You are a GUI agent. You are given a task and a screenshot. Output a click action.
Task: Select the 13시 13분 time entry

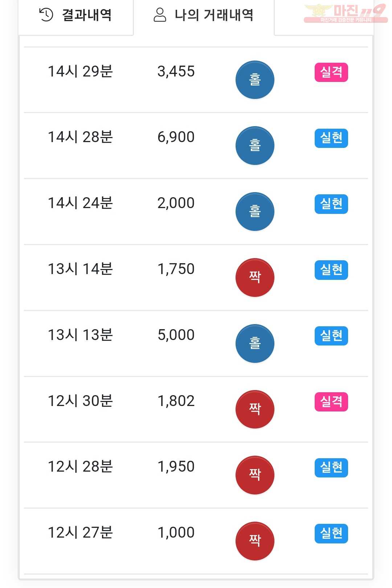click(80, 335)
